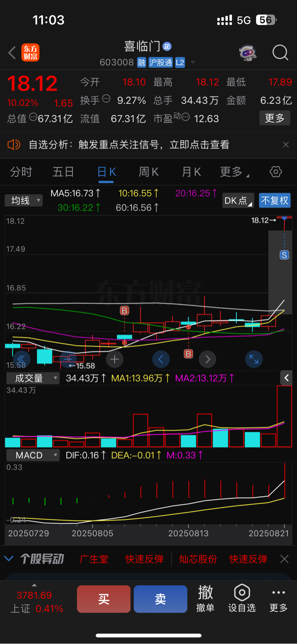Tap the red 买 buy button
The image size is (297, 644).
pos(104,599)
